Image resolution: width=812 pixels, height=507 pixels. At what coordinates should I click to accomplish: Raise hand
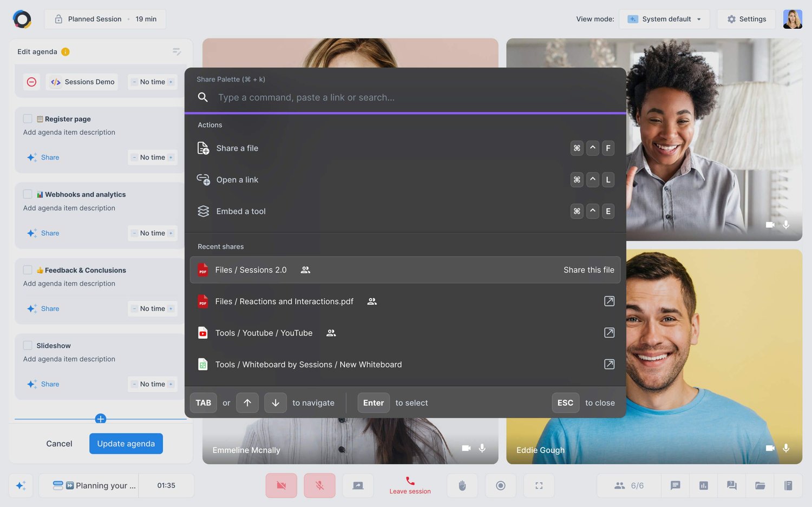(462, 485)
